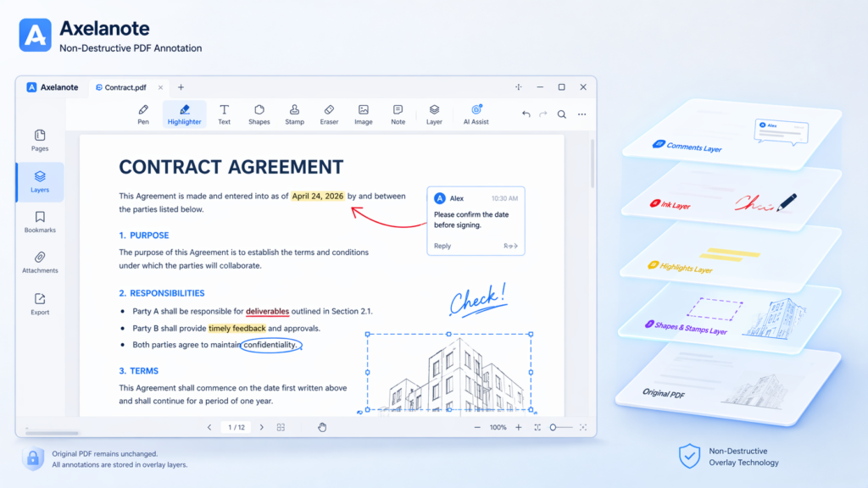Click the hand pan tool icon
The image size is (868, 488).
322,427
